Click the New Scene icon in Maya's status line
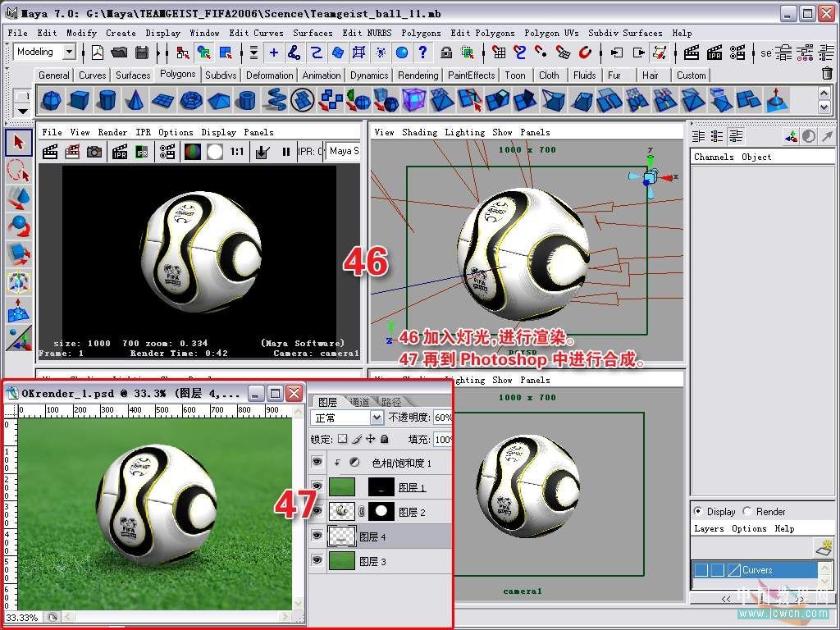This screenshot has height=630, width=840. click(98, 52)
